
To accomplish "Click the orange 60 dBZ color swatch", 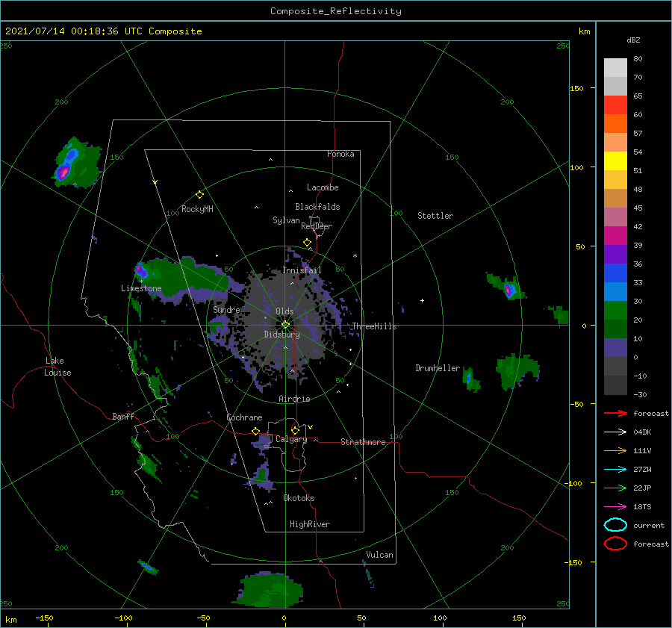I will pyautogui.click(x=615, y=123).
